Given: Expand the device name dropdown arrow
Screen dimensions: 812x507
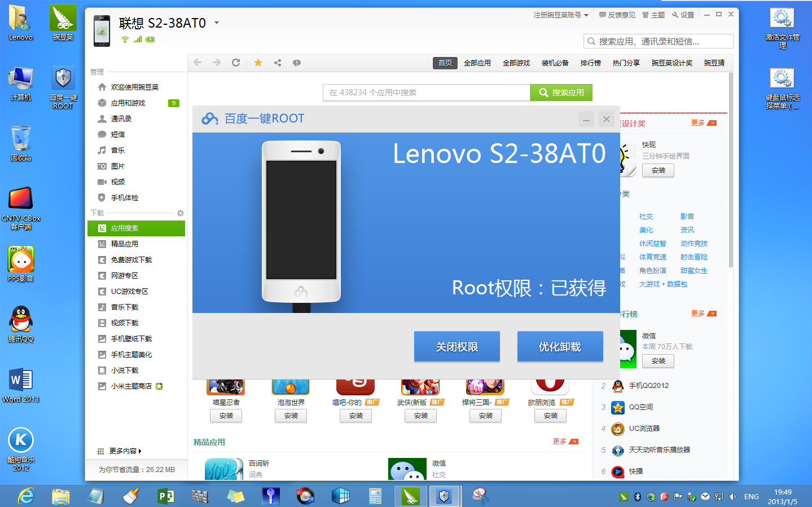Looking at the screenshot, I should [x=216, y=23].
